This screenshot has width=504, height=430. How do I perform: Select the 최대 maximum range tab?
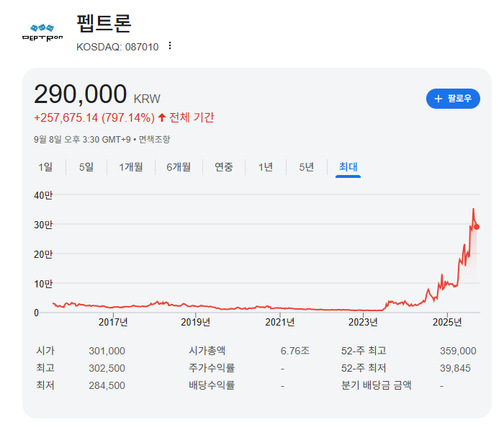(x=348, y=167)
